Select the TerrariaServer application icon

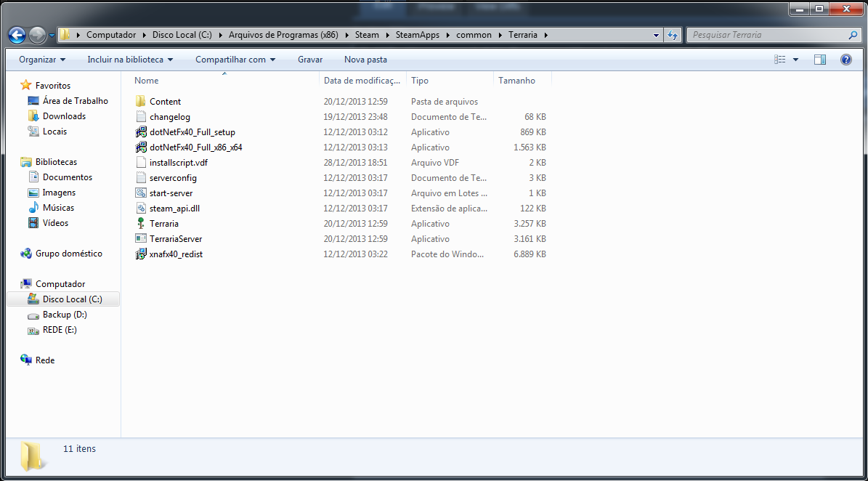coord(141,238)
